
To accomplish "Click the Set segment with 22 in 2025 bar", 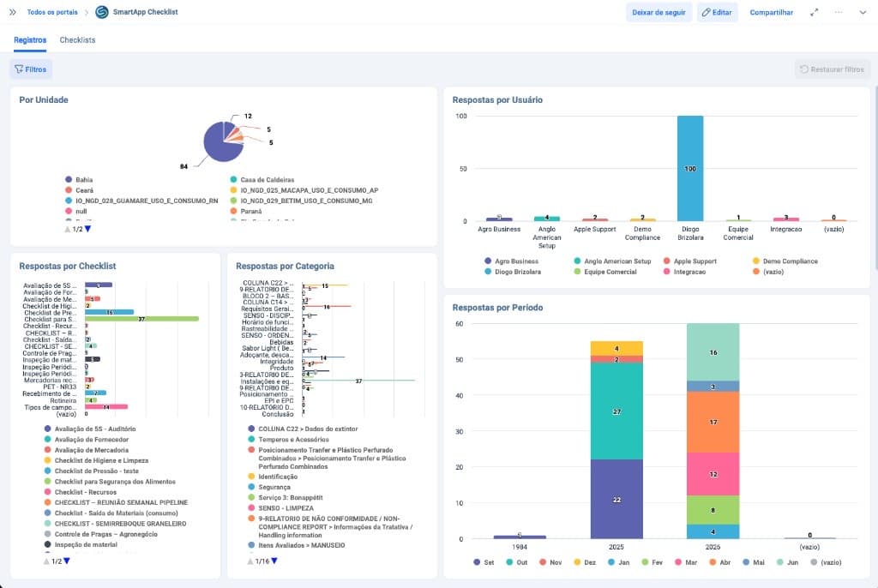I will coord(616,499).
